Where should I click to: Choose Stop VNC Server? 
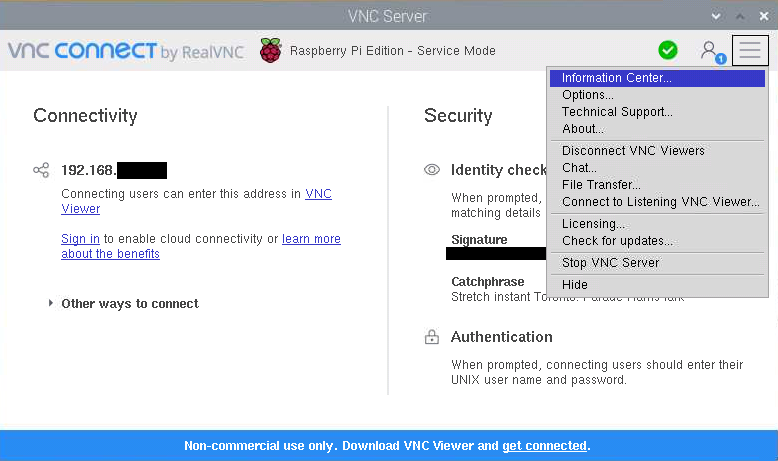coord(610,263)
